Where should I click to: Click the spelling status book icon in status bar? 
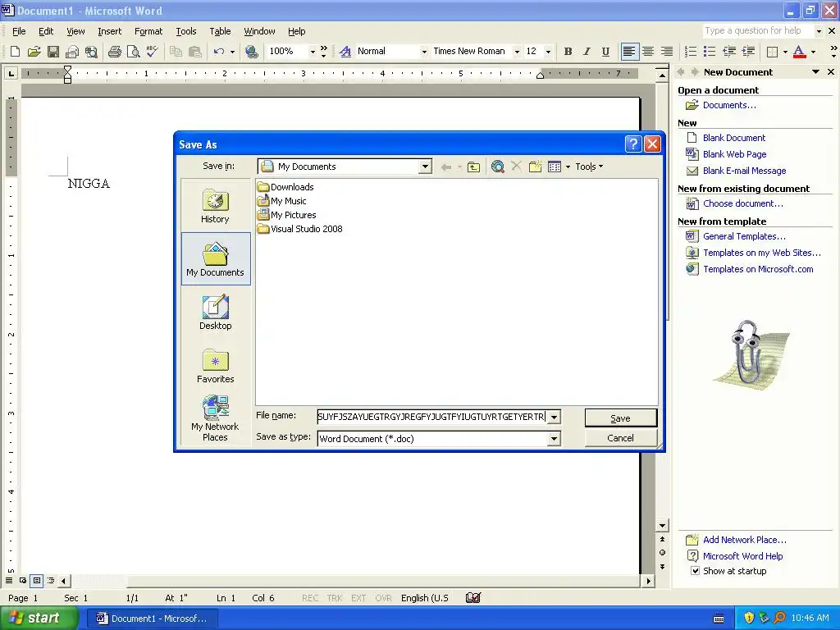click(x=473, y=598)
